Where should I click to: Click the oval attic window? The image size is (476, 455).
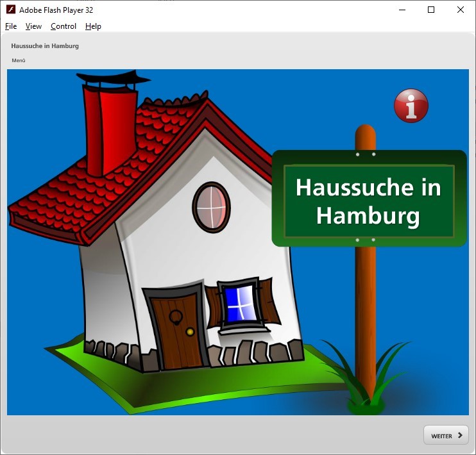211,207
